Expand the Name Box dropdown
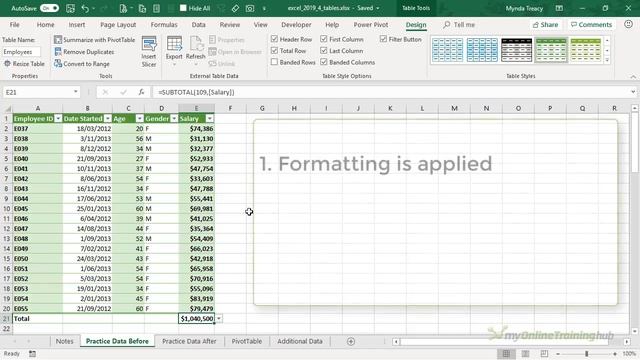The width and height of the screenshot is (640, 360). click(x=76, y=92)
